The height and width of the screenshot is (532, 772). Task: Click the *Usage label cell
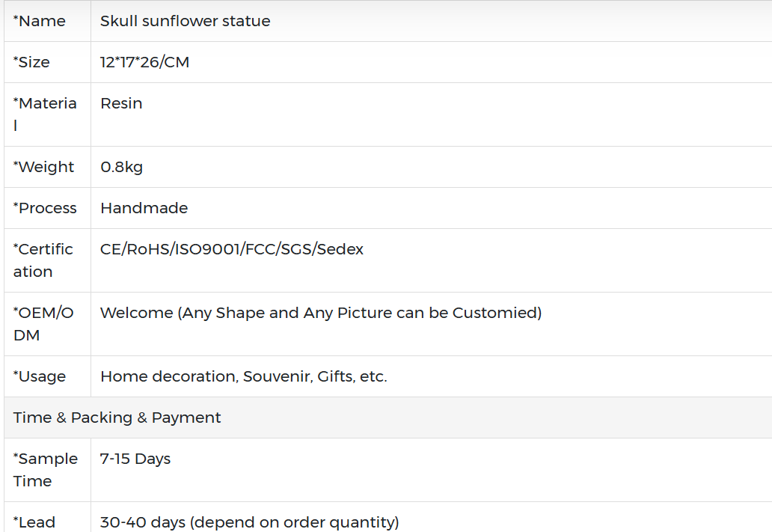coord(40,376)
